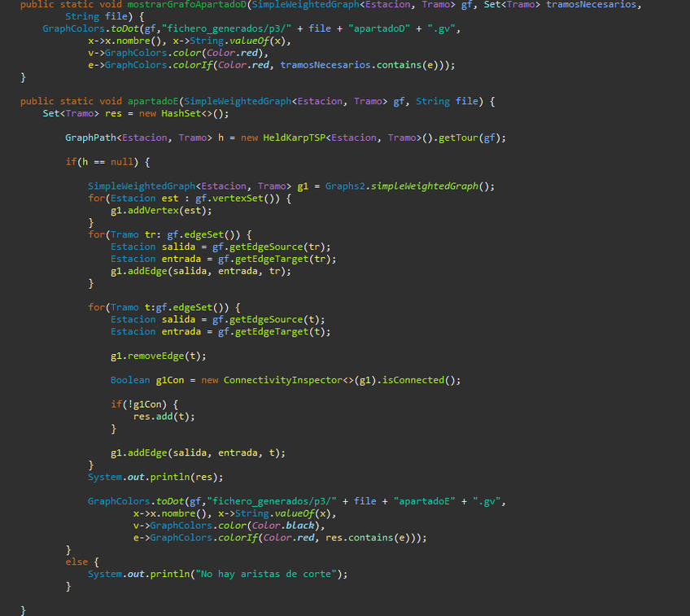Click the "apartadoE" string literal
690x616 pixels.
point(424,501)
